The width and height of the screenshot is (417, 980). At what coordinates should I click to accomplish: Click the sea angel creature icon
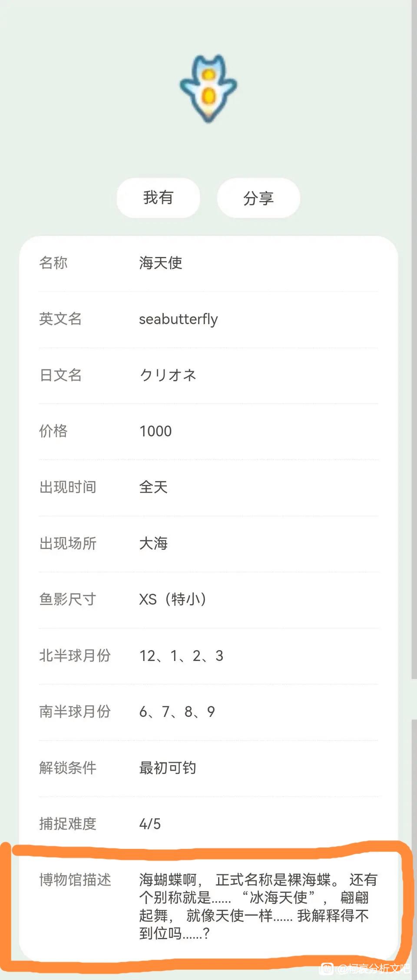pyautogui.click(x=208, y=89)
